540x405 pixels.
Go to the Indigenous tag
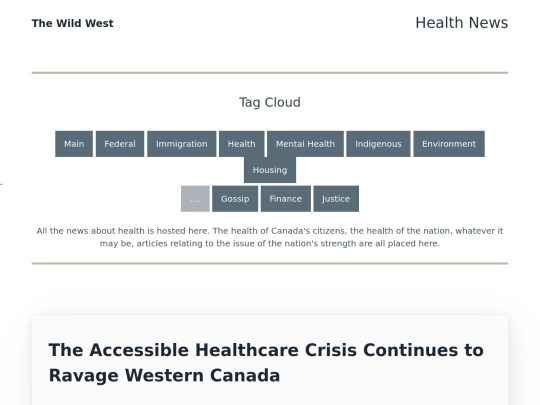pyautogui.click(x=378, y=144)
